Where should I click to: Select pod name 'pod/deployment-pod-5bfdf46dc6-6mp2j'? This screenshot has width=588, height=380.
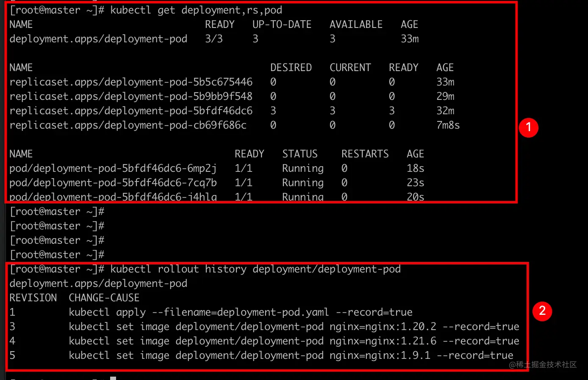click(113, 168)
